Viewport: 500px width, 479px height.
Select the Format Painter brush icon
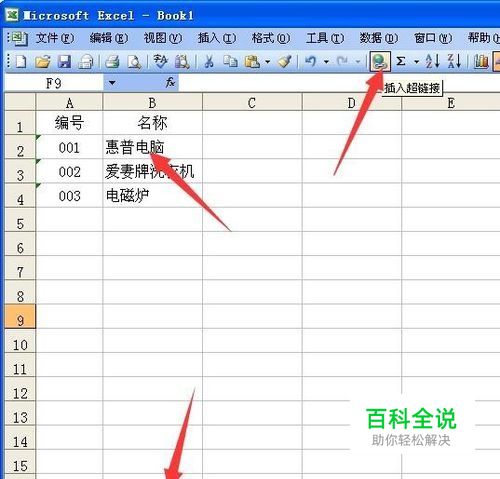285,62
